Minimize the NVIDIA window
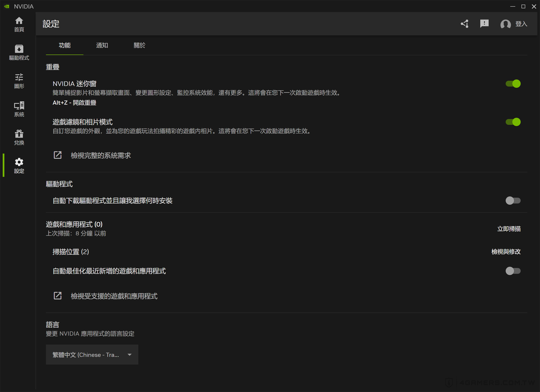The height and width of the screenshot is (392, 540). [513, 6]
